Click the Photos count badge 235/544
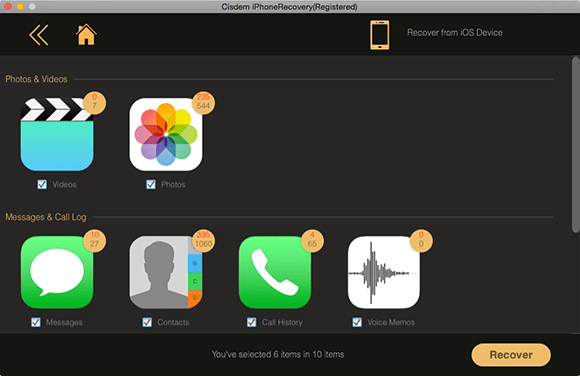This screenshot has width=580, height=377. 203,102
